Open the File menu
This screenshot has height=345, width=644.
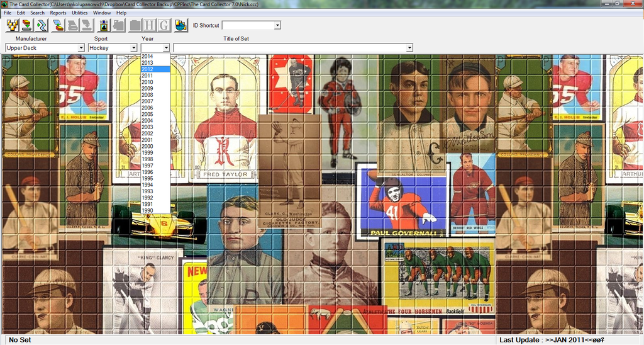pyautogui.click(x=8, y=13)
